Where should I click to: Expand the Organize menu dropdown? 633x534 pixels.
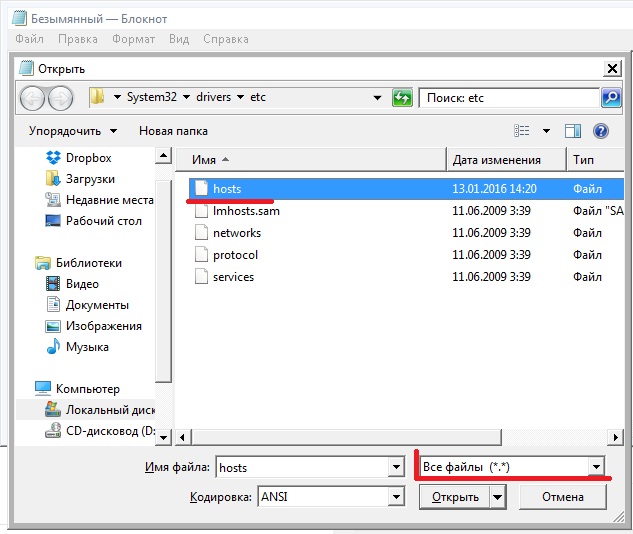pyautogui.click(x=73, y=131)
